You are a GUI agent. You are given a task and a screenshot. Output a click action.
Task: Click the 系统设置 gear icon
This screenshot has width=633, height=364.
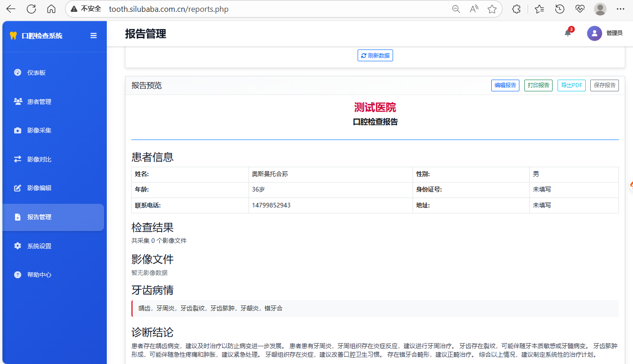(x=18, y=246)
